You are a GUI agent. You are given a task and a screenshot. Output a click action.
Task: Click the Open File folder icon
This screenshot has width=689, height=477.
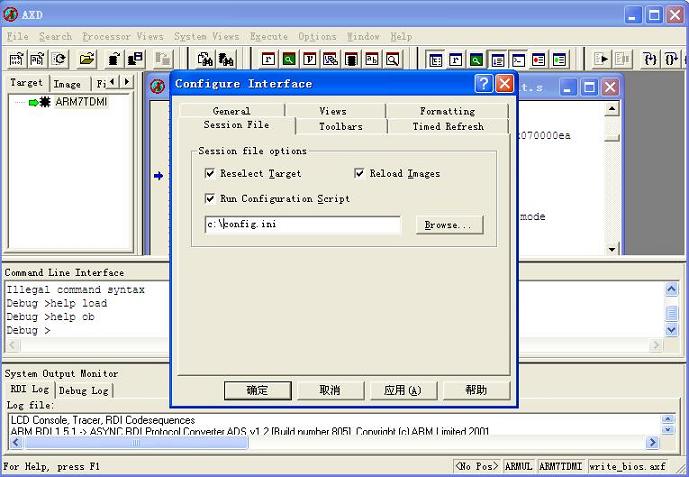87,58
